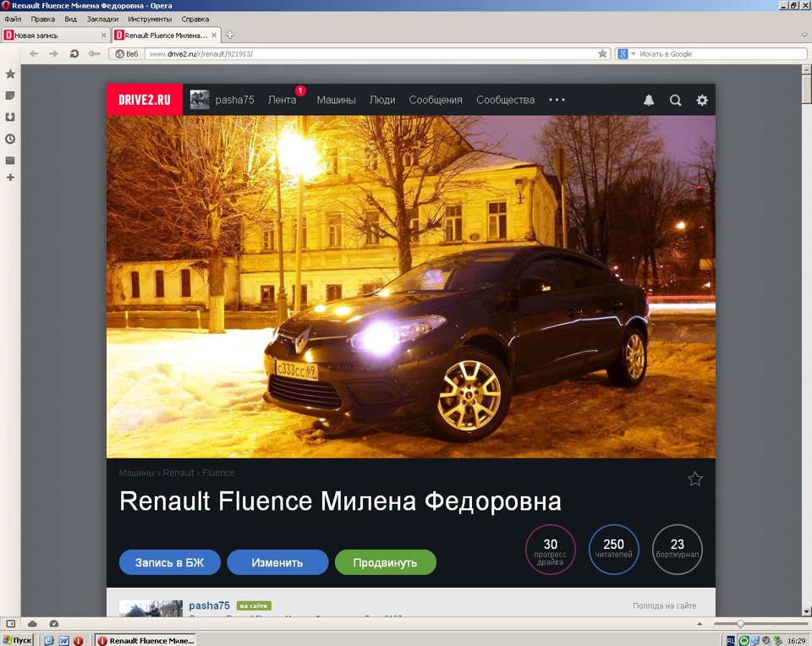Open the Правка menu
Screen dimensions: 812x646
click(42, 19)
